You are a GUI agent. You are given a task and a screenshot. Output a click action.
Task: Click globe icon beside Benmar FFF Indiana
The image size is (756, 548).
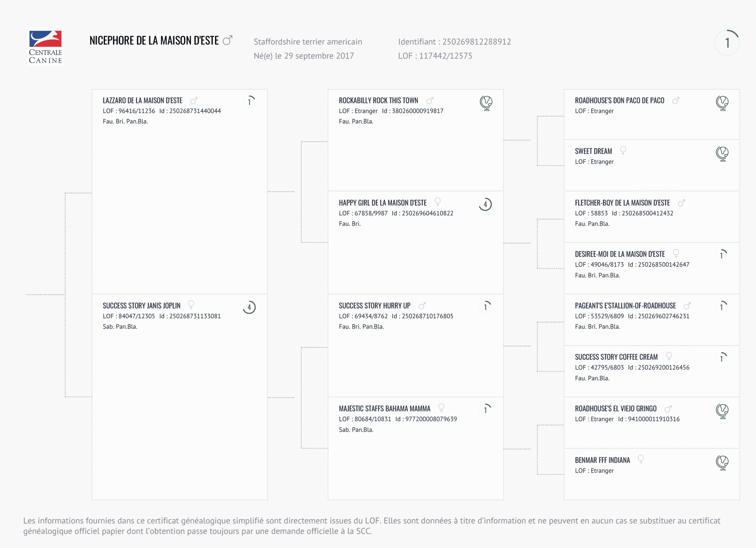[x=722, y=462]
